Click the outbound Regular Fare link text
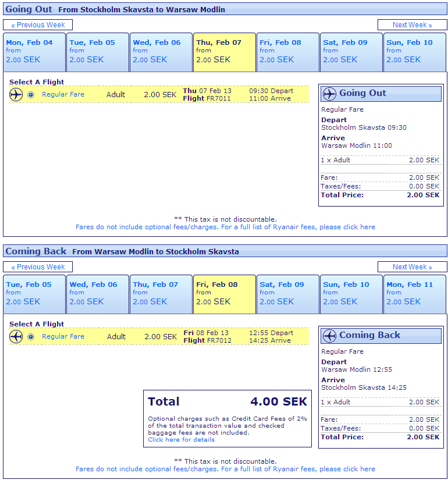This screenshot has height=480, width=448. click(x=63, y=94)
